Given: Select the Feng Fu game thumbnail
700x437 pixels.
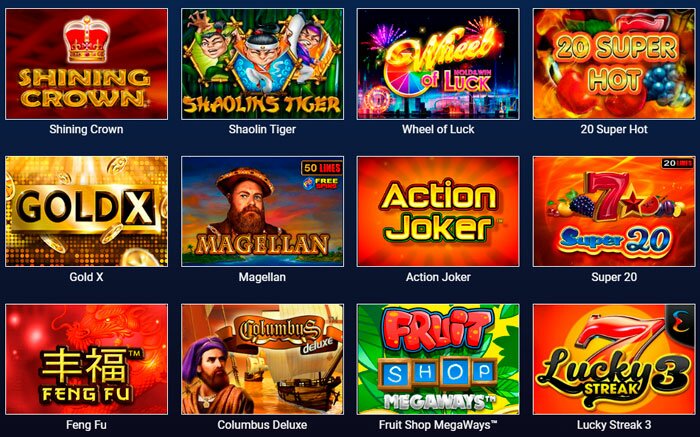Looking at the screenshot, I should (x=87, y=359).
